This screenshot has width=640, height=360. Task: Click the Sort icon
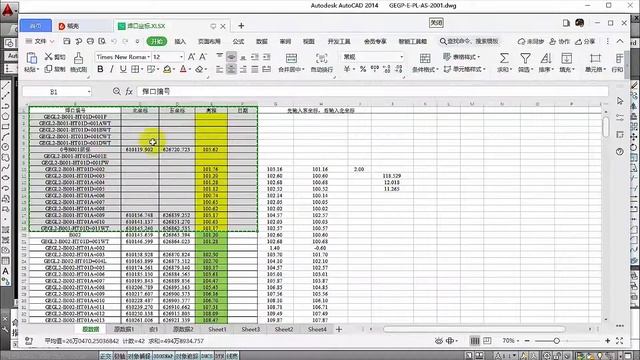click(545, 58)
